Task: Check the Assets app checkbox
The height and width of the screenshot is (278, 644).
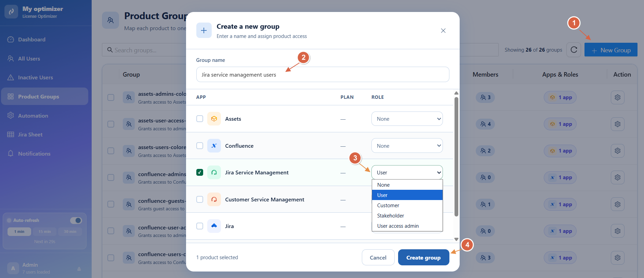Action: coord(200,119)
